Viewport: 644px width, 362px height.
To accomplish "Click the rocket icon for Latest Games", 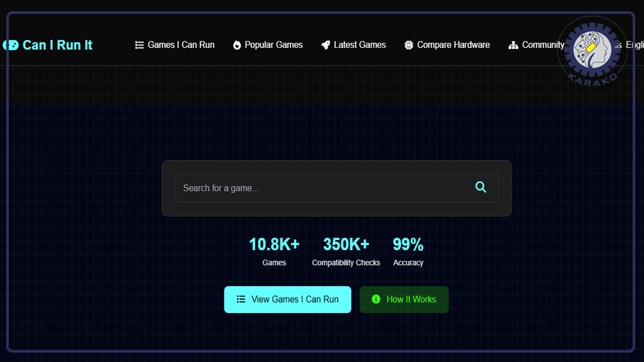I will click(325, 45).
